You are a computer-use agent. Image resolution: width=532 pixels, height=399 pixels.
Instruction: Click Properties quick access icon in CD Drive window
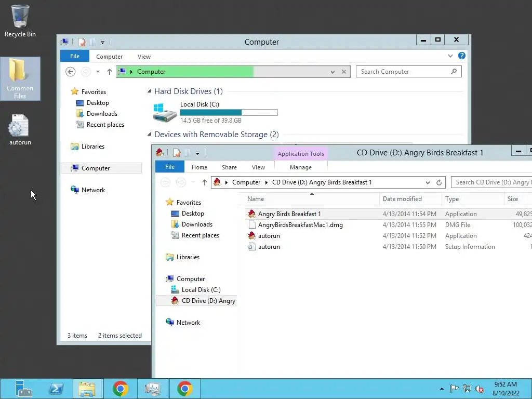click(x=177, y=153)
